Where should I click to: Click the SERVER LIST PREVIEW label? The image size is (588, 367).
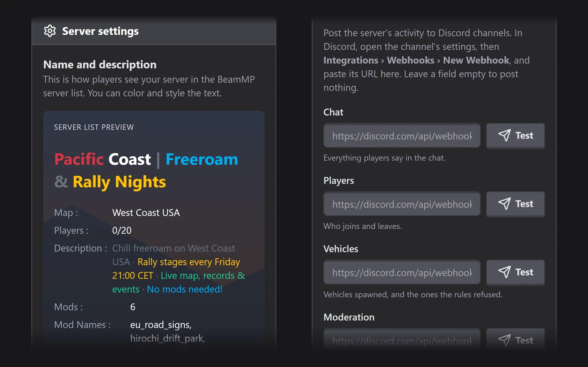[94, 127]
